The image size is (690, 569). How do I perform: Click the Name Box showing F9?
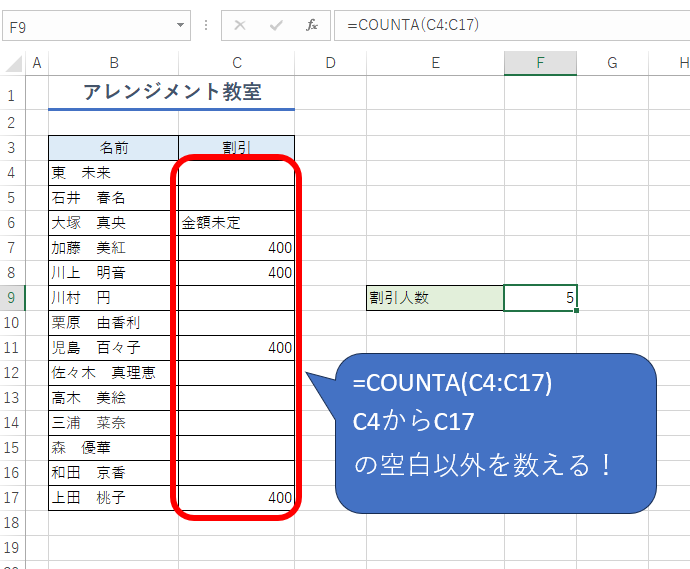click(x=96, y=26)
